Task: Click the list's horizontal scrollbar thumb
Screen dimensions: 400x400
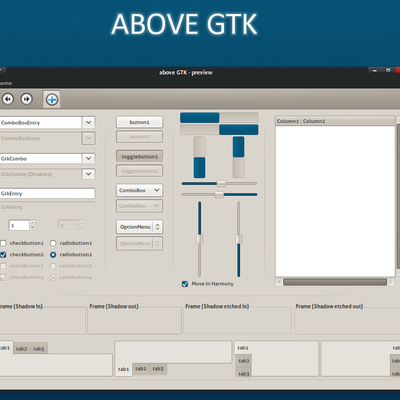Action: point(335,282)
